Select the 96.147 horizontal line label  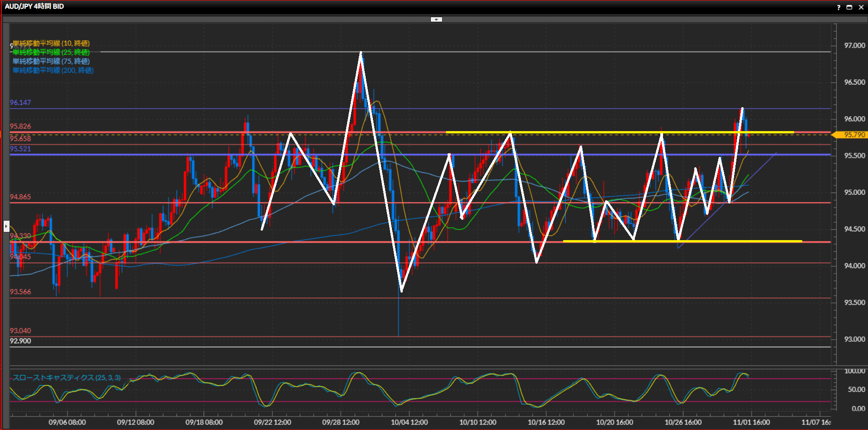coord(20,103)
